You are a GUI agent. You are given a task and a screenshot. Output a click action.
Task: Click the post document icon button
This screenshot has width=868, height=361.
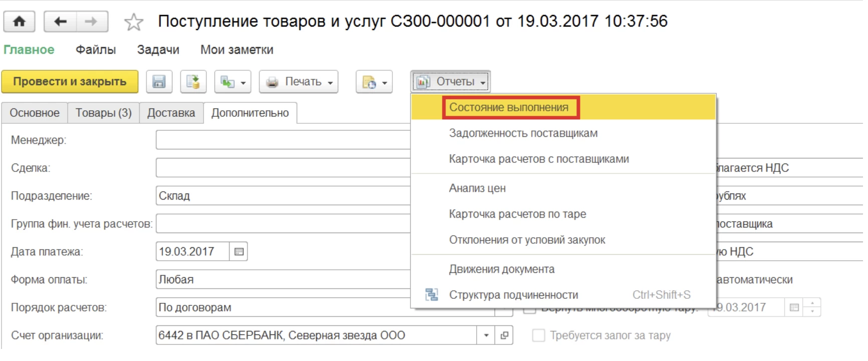pyautogui.click(x=193, y=82)
